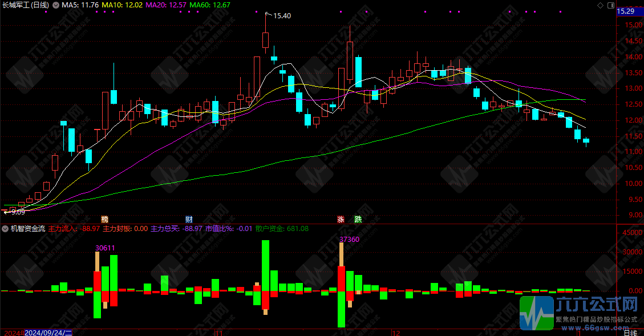Expand the 机智资金流 indicator dropdown arrow
This screenshot has height=336, width=644.
[5, 229]
